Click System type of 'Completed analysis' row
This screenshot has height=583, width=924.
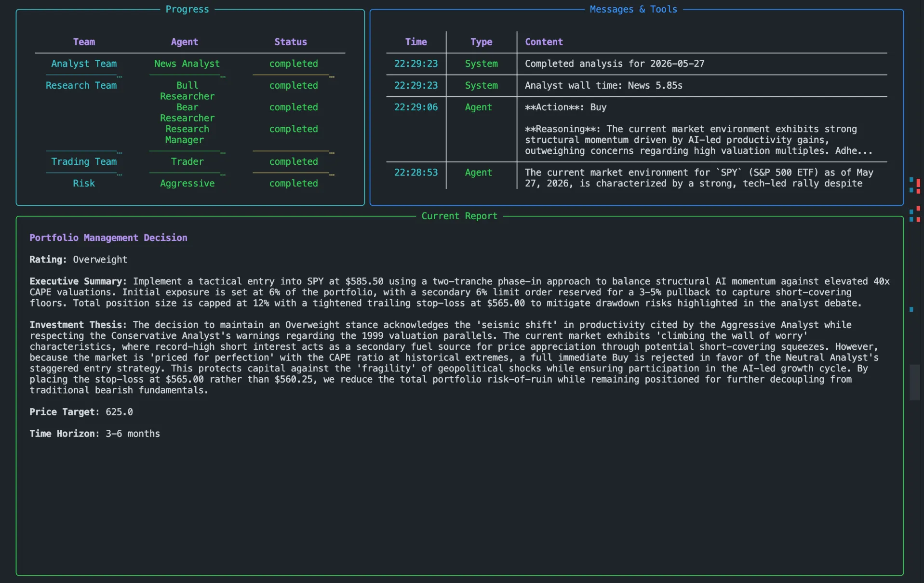pyautogui.click(x=481, y=64)
